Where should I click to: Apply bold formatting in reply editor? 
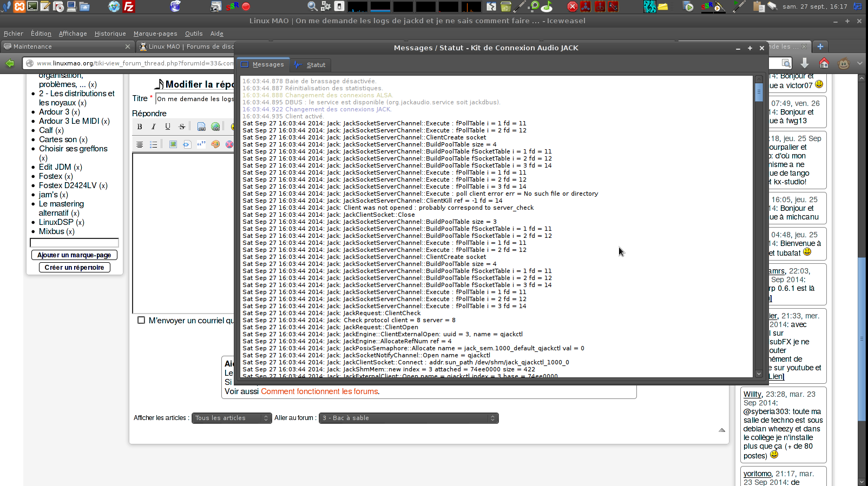coord(140,127)
